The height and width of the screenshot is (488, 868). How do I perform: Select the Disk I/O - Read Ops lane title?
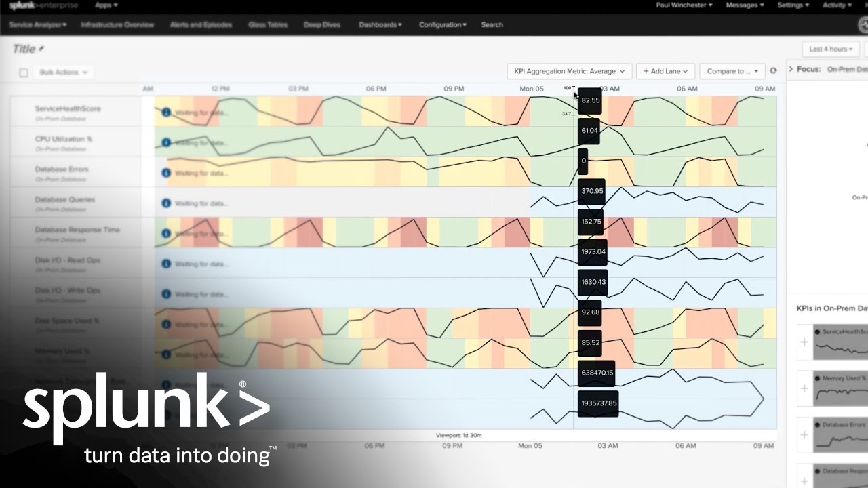68,260
